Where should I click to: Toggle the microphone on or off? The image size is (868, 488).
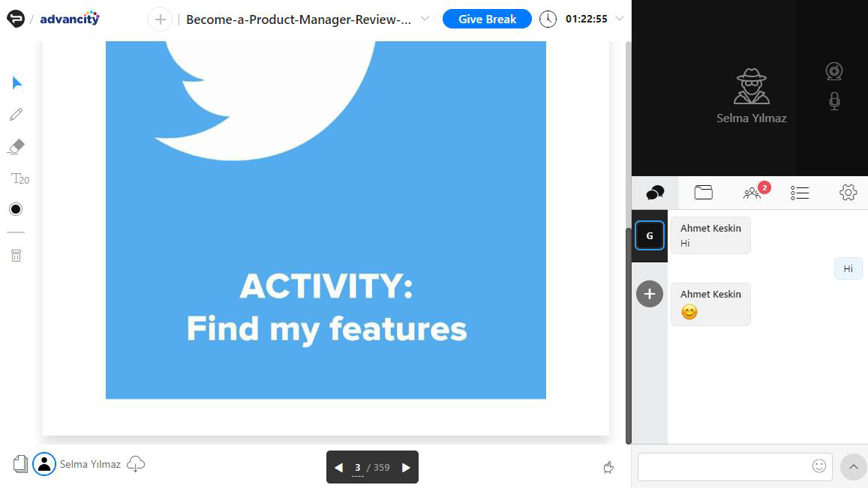pyautogui.click(x=835, y=101)
